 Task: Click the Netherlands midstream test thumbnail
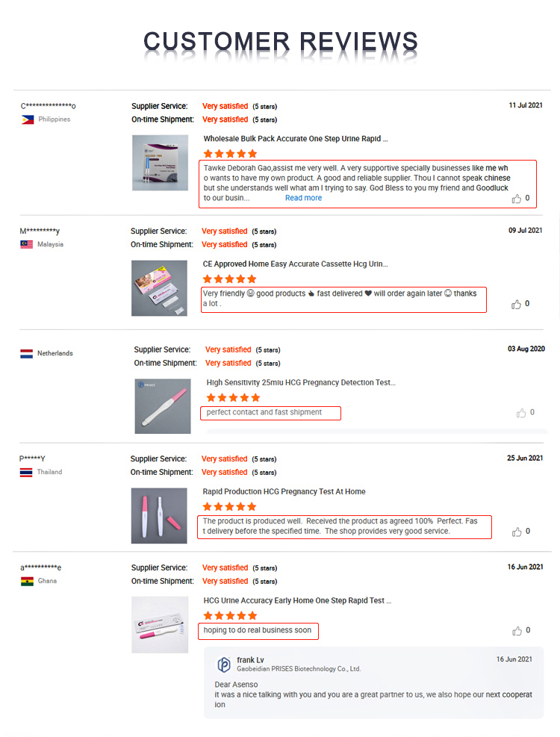point(163,406)
